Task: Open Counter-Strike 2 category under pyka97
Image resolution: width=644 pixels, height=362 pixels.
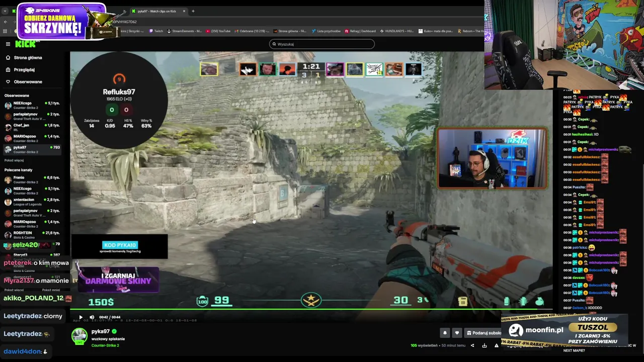Action: [x=105, y=346]
